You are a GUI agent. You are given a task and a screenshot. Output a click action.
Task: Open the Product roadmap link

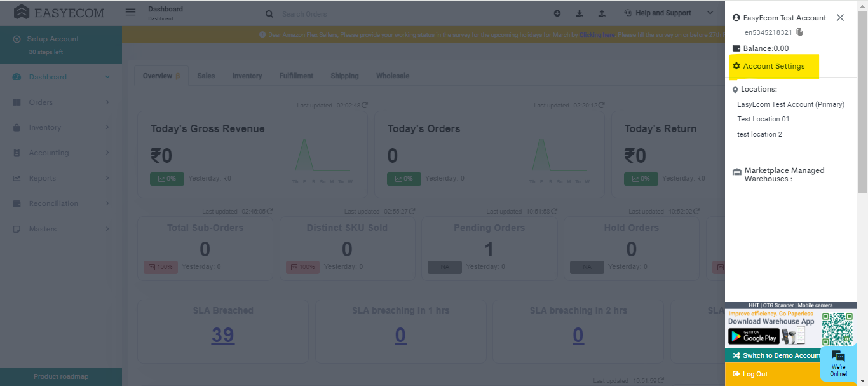61,376
